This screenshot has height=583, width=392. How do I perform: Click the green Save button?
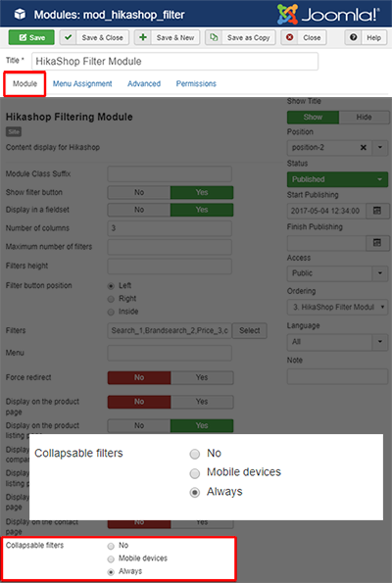pyautogui.click(x=31, y=37)
